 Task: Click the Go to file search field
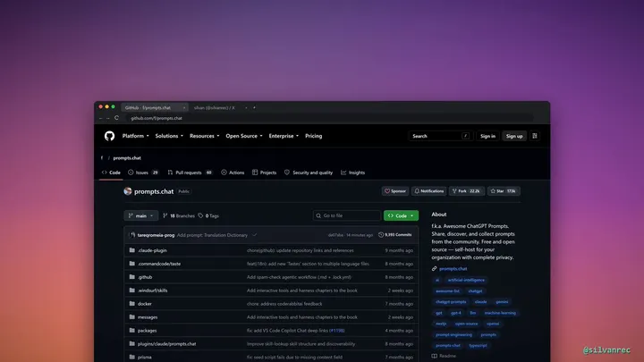pos(347,215)
